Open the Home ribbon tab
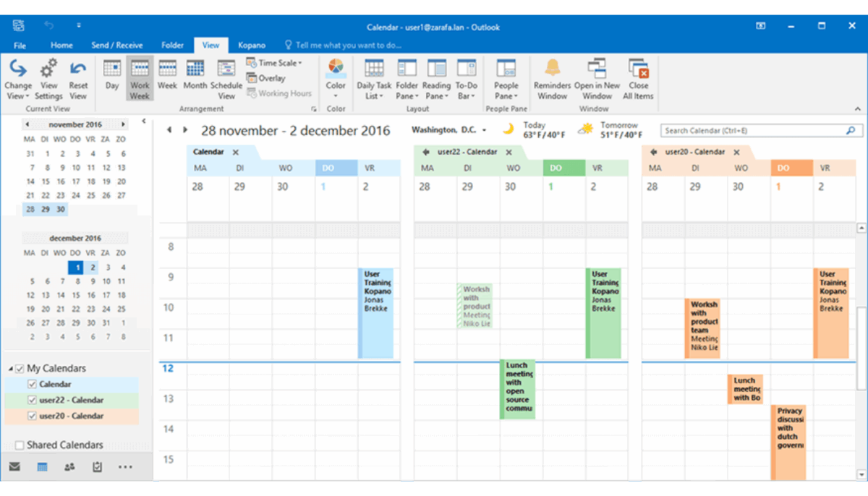The height and width of the screenshot is (496, 868). point(61,45)
